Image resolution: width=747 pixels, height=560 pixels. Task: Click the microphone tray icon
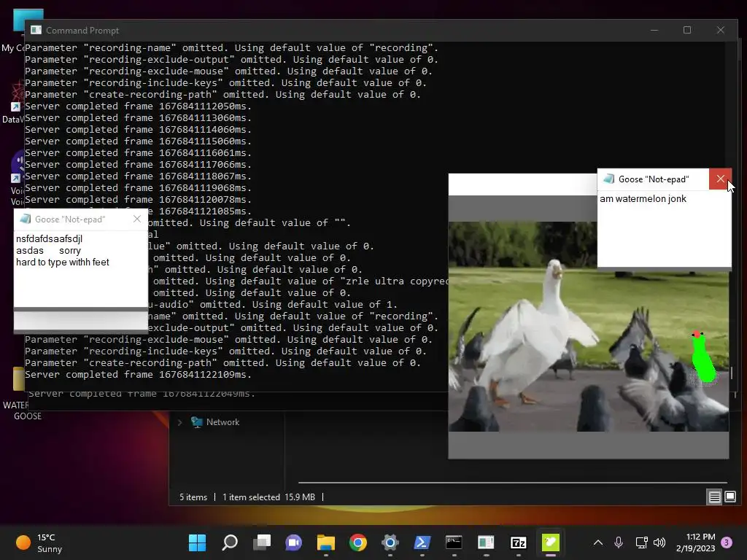pos(619,542)
